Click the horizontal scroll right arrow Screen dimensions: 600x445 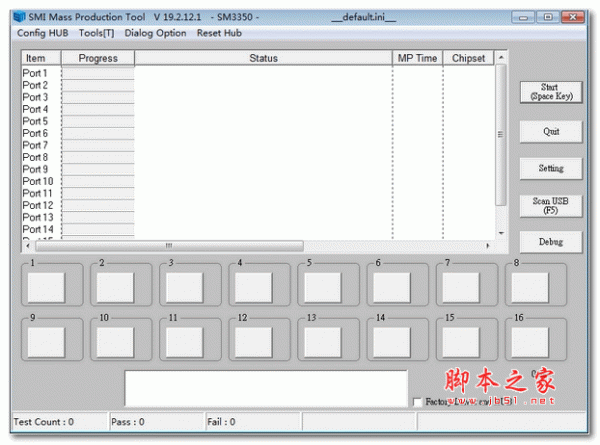tap(488, 246)
